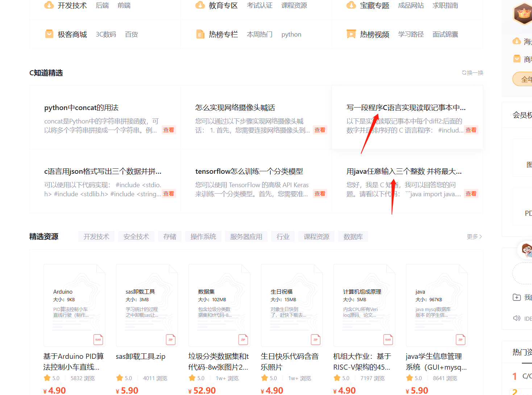Open the 机组大作业 RISC-V resource title
The width and height of the screenshot is (532, 395).
[x=362, y=362]
